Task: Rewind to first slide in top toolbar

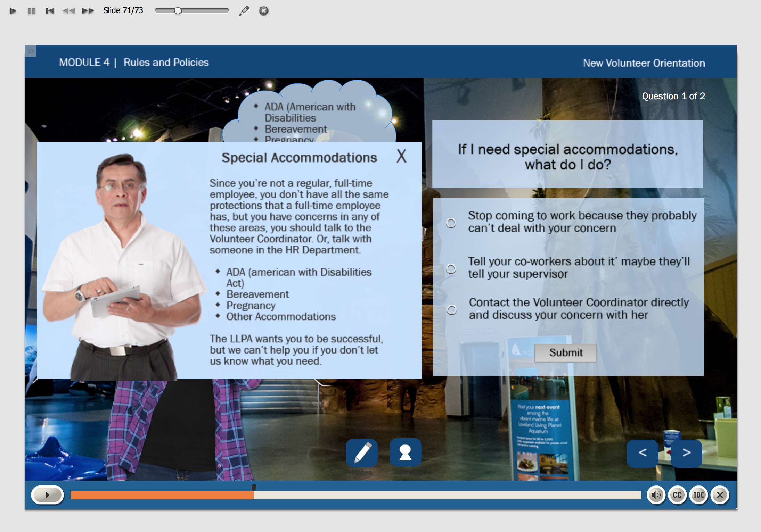Action: point(50,11)
